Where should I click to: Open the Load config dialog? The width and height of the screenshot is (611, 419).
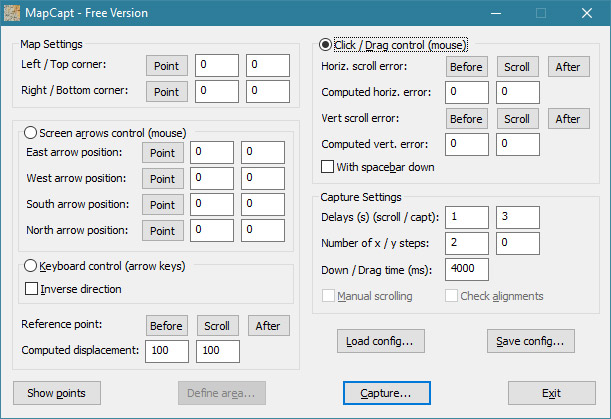pyautogui.click(x=378, y=341)
